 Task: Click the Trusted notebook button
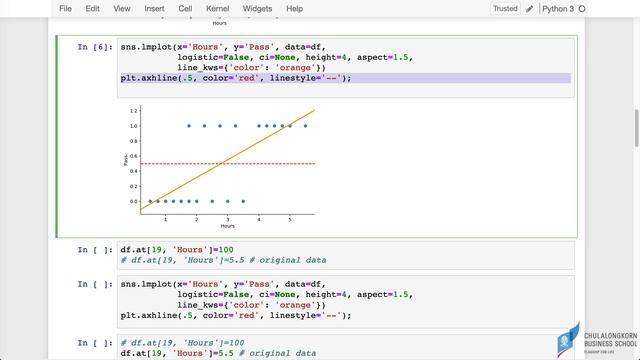click(505, 9)
